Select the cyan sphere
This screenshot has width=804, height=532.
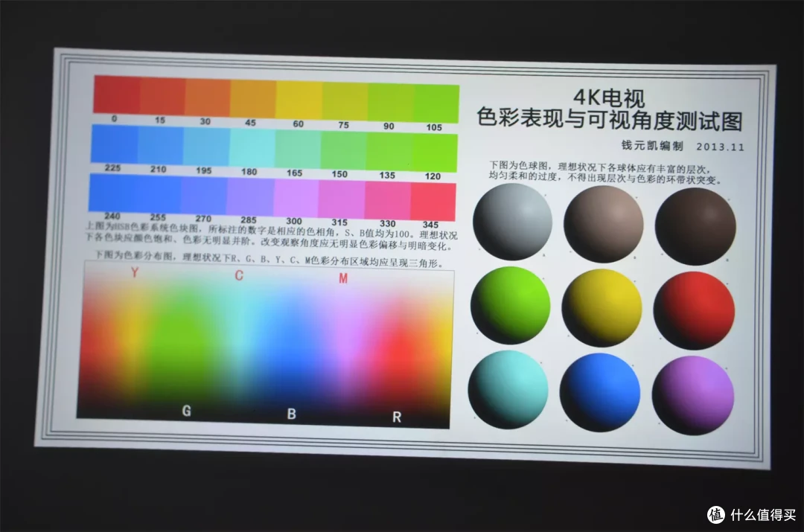(508, 390)
